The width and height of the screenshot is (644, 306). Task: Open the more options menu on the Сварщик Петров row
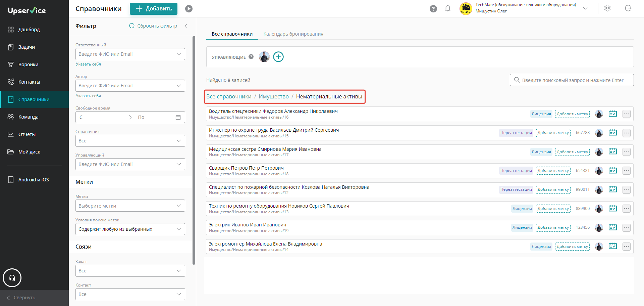627,171
